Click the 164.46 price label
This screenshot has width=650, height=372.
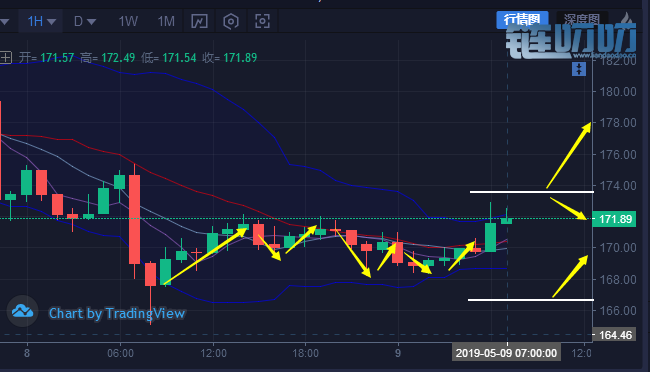pyautogui.click(x=615, y=335)
